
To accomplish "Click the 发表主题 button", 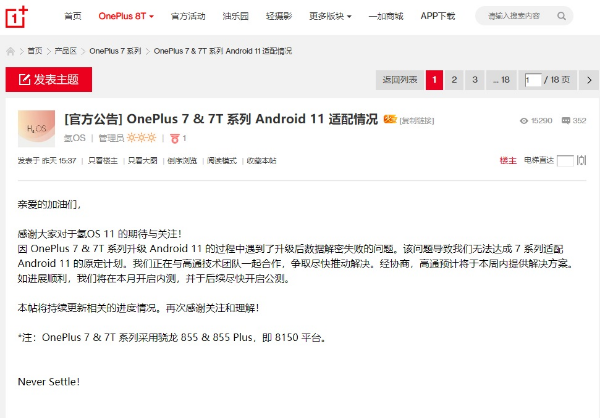I will point(49,80).
